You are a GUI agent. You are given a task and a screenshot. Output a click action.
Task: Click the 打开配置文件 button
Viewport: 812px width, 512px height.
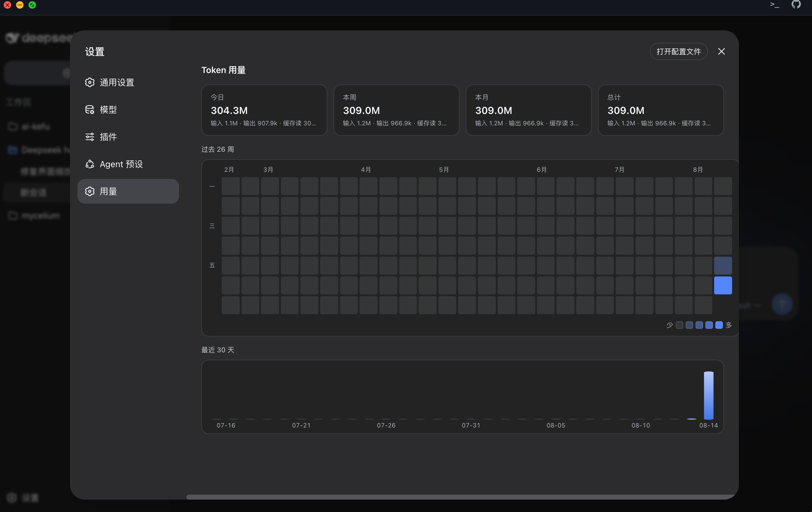pyautogui.click(x=679, y=52)
